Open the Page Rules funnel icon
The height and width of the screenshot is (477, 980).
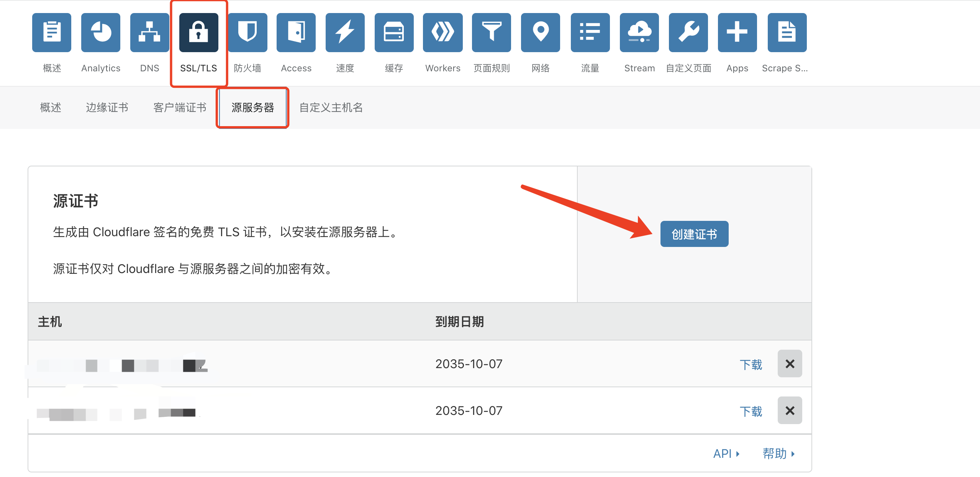coord(492,33)
